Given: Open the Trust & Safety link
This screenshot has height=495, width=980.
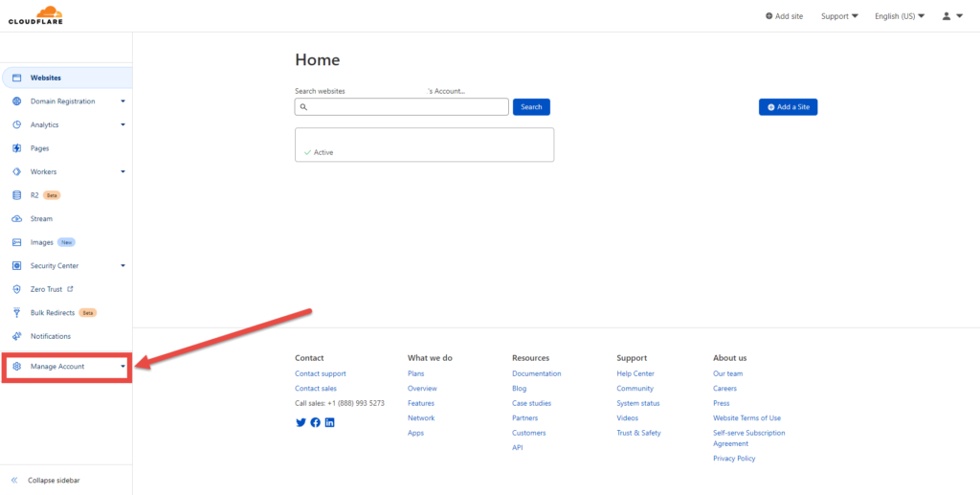Looking at the screenshot, I should pos(638,433).
